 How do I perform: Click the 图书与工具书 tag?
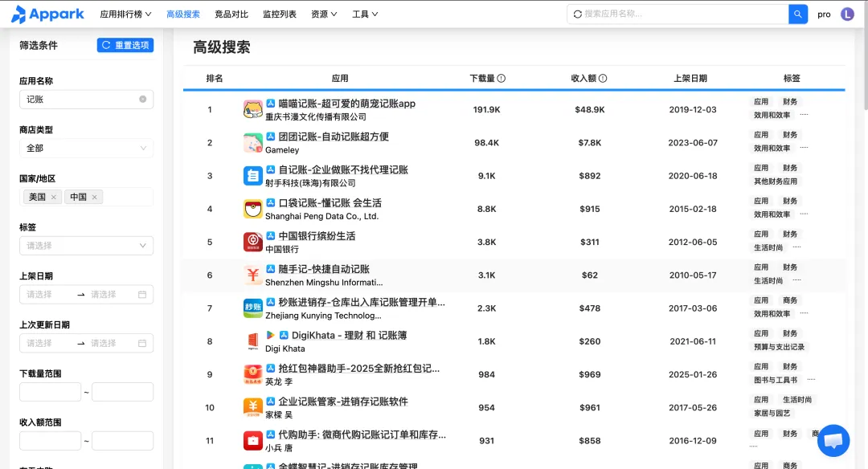(776, 380)
